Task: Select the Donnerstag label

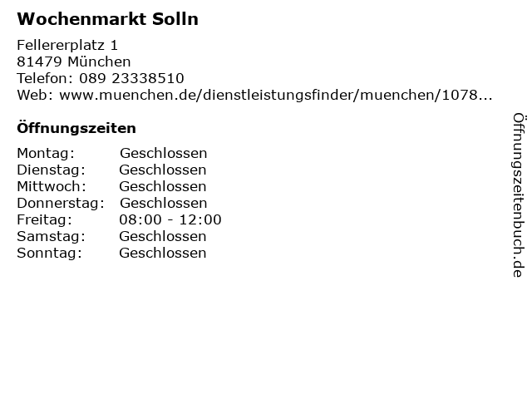Action: tap(61, 203)
